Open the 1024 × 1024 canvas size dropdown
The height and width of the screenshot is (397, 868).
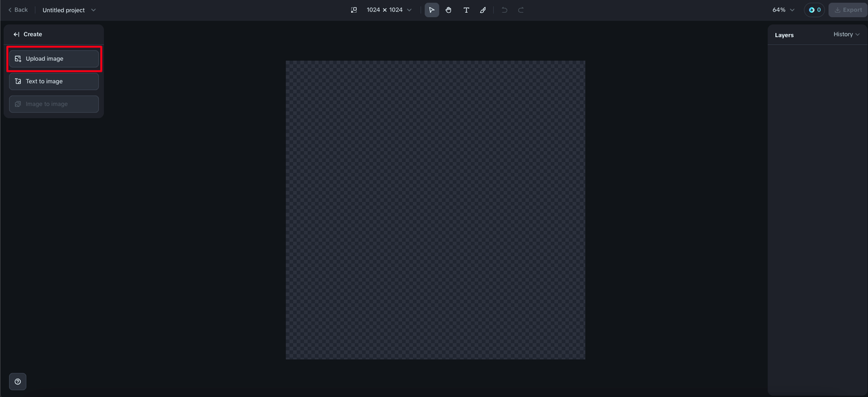[389, 10]
